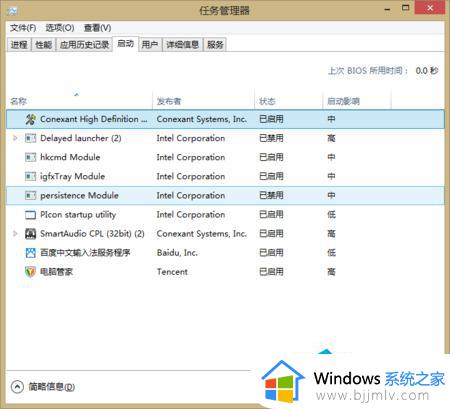
Task: Sort by the 状态 column header
Action: (x=289, y=101)
